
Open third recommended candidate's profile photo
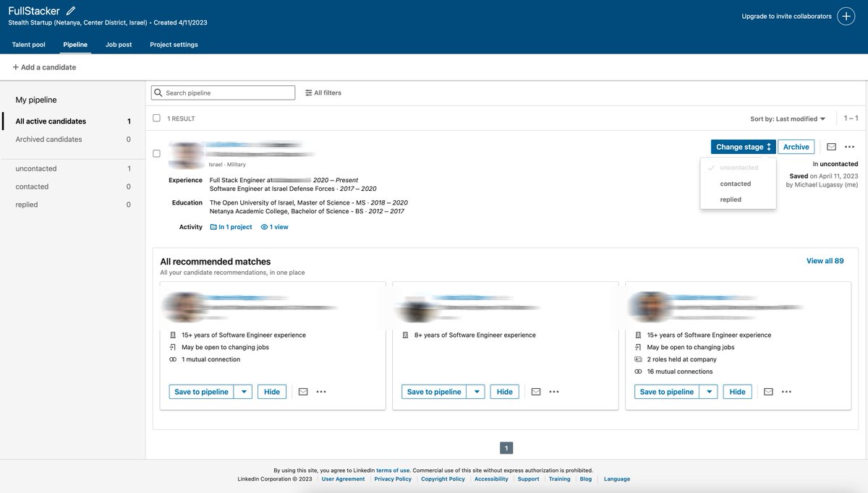tap(650, 306)
